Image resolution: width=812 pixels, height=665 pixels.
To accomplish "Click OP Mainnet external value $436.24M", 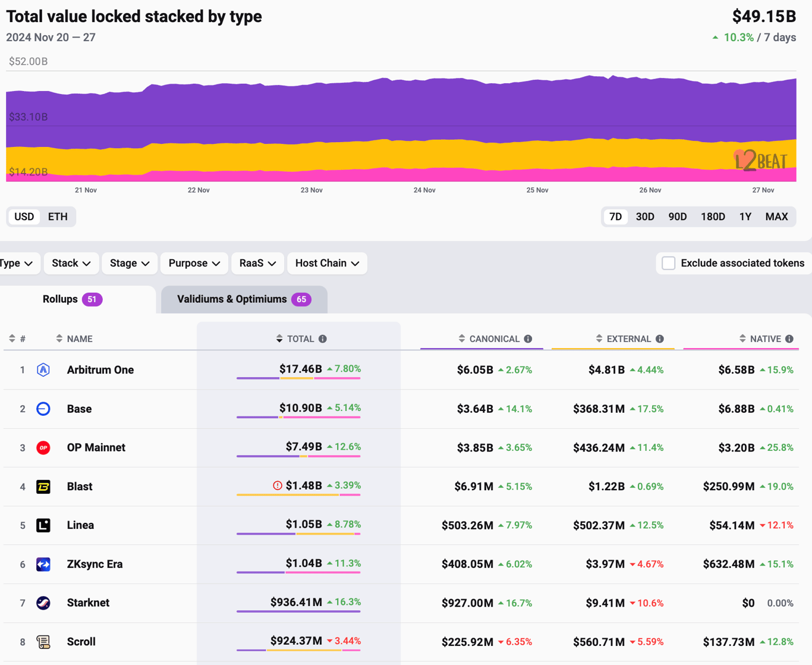I will (599, 448).
